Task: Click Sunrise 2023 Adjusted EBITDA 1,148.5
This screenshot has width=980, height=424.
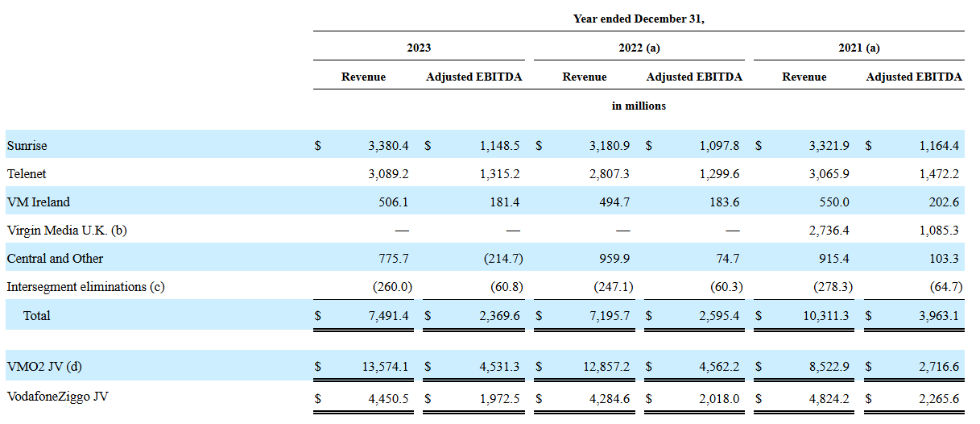Action: pyautogui.click(x=499, y=146)
